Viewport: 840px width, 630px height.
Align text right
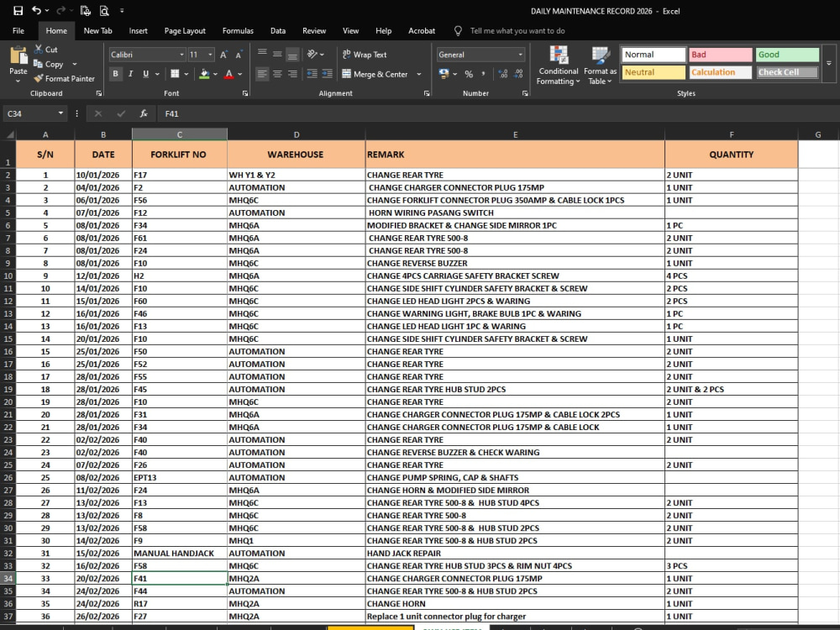(292, 74)
